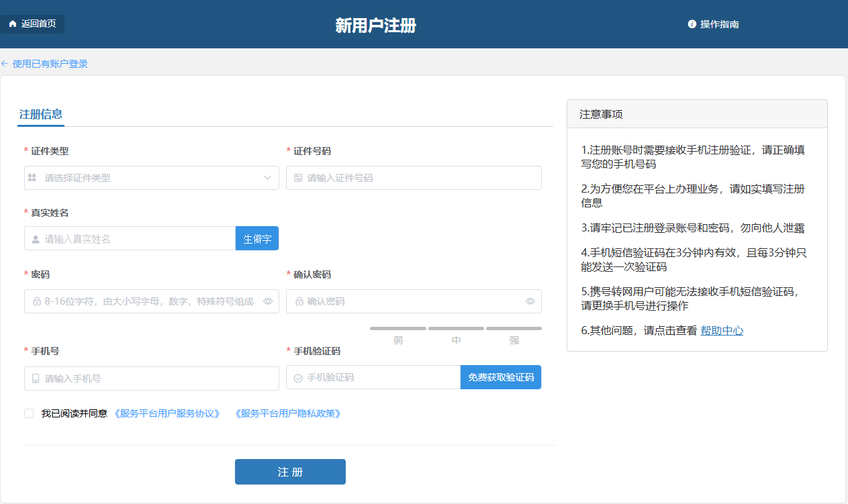Viewport: 848px width, 504px height.
Task: Click the person icon in 真实姓名 field
Action: click(x=36, y=239)
